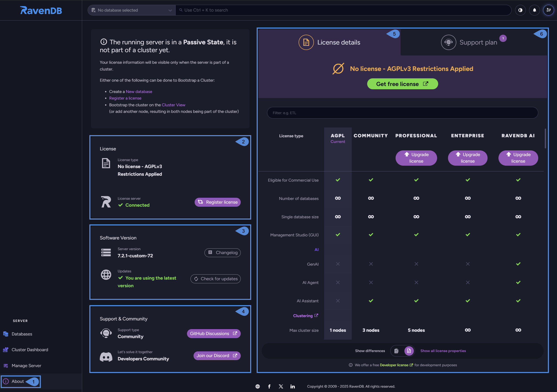557x392 pixels.
Task: Click the feedback icon at top right
Action: (548, 10)
